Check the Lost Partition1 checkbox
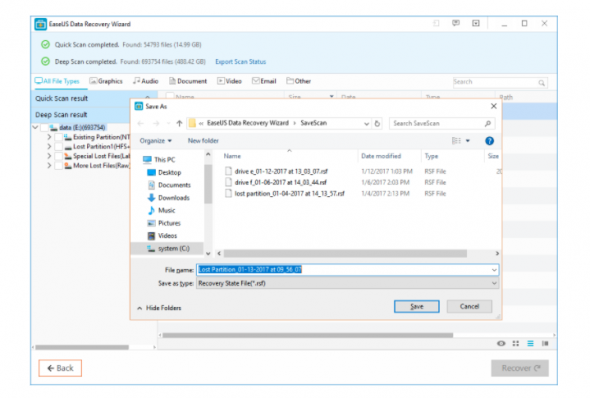590x398 pixels. (58, 147)
